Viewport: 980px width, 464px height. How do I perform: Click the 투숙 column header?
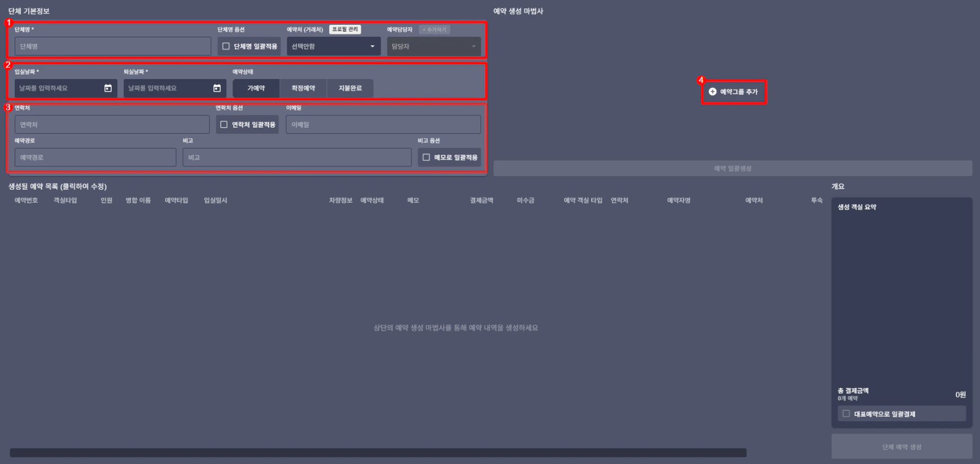tap(817, 200)
